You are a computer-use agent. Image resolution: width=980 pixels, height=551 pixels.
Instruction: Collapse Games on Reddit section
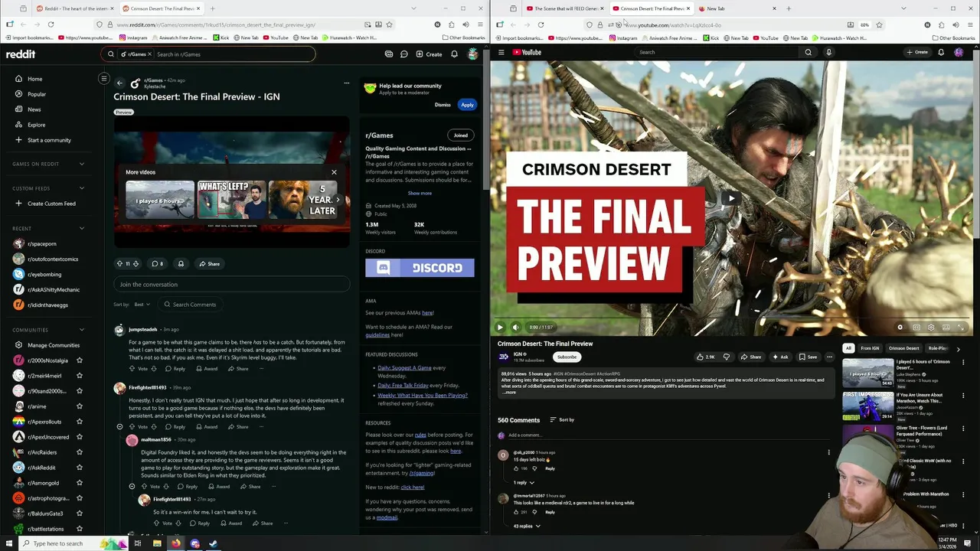[82, 164]
